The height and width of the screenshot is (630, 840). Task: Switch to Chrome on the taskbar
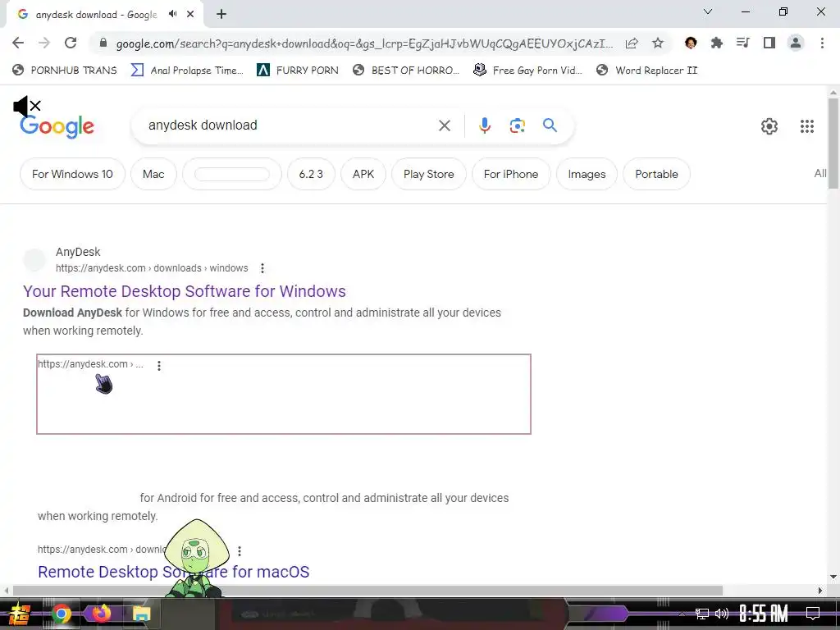[61, 614]
